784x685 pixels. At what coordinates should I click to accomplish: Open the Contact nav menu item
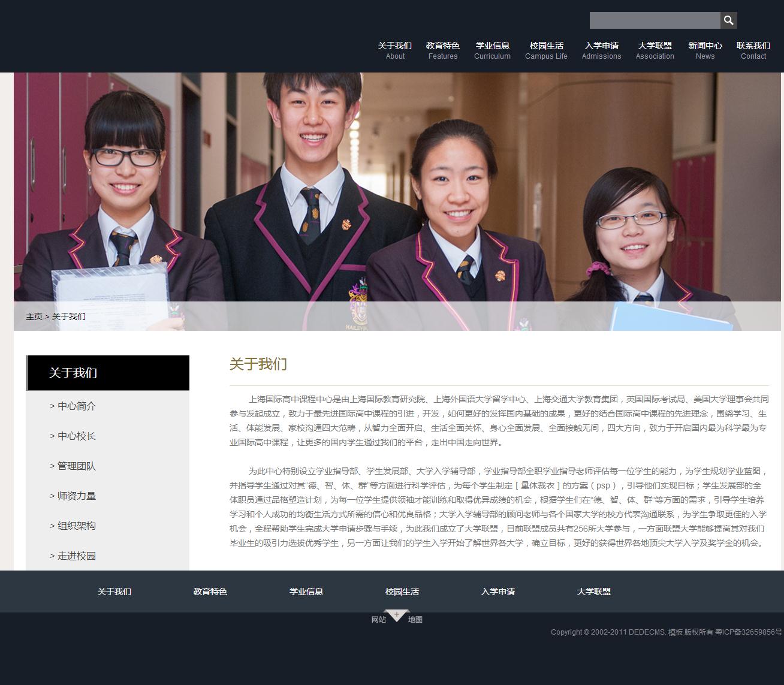(x=753, y=50)
